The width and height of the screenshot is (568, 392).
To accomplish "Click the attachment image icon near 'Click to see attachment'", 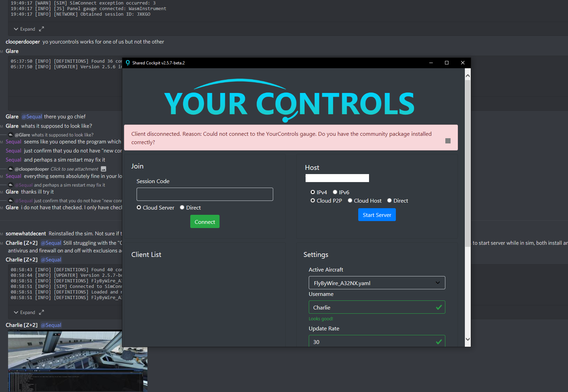I will point(103,169).
